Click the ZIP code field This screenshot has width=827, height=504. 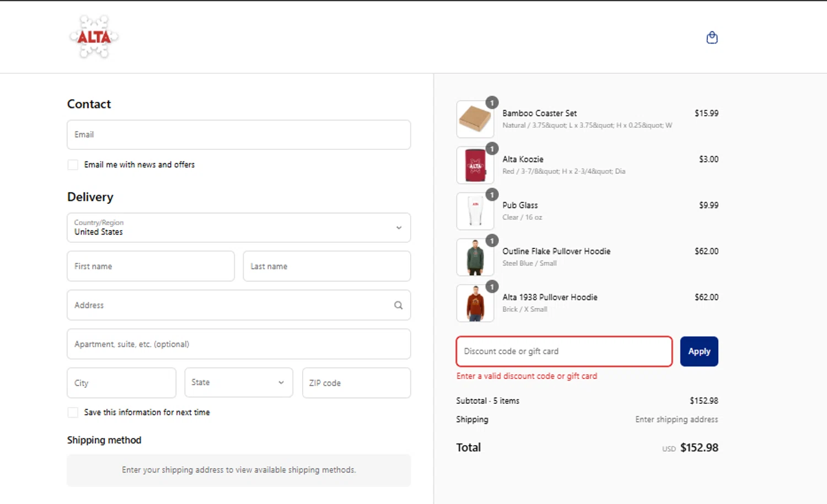point(356,383)
